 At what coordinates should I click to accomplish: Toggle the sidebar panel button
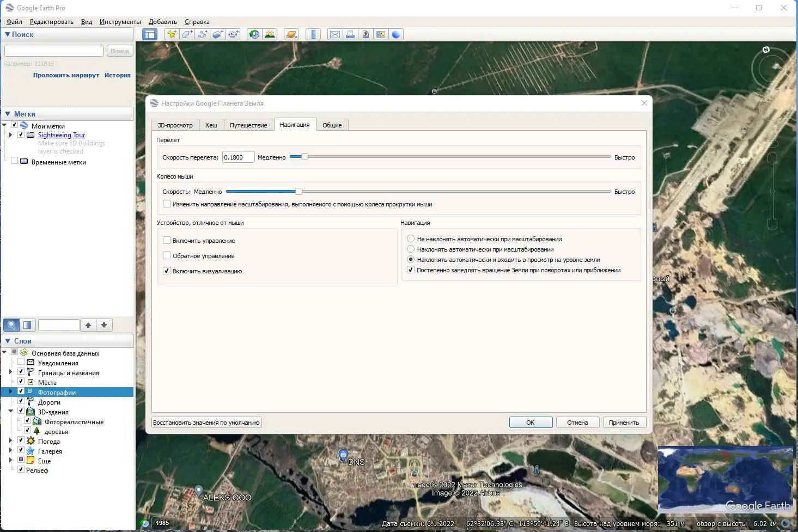(x=150, y=34)
